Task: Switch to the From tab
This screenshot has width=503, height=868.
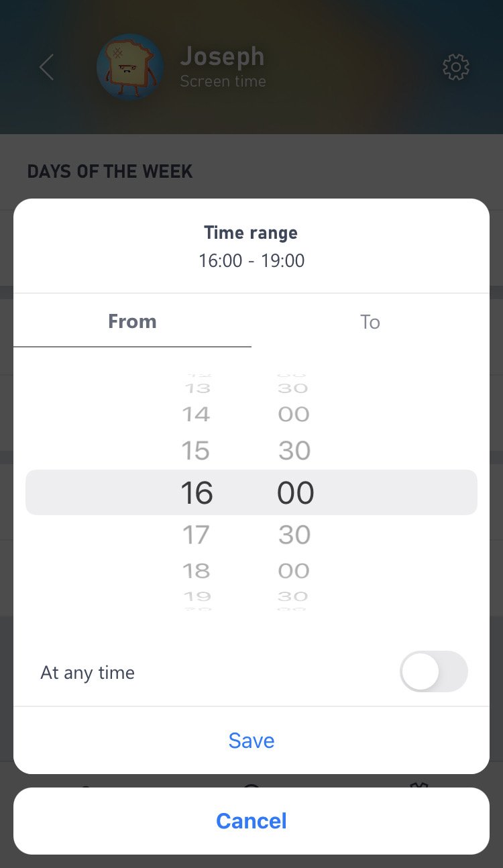Action: click(132, 322)
